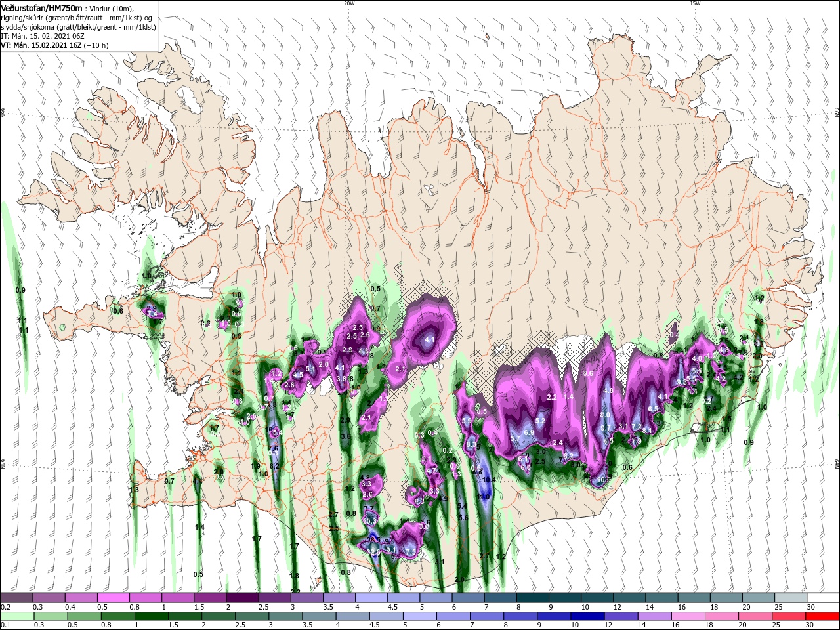Click the 20W longitude label
The width and height of the screenshot is (840, 630).
point(349,3)
